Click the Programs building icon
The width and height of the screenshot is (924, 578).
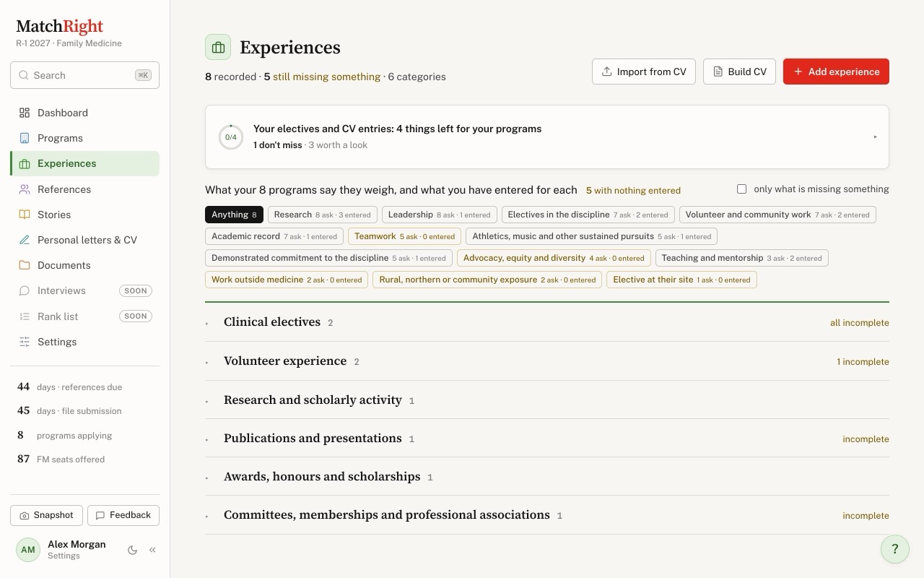[x=25, y=138]
